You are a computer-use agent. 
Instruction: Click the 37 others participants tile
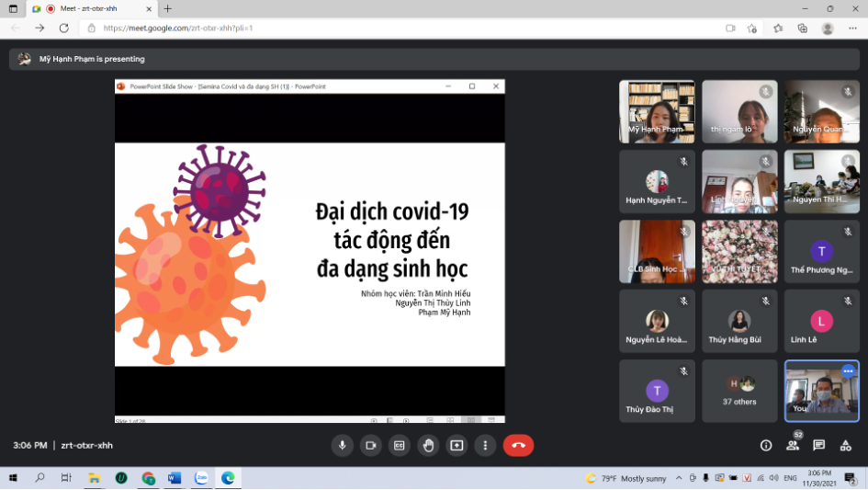739,391
